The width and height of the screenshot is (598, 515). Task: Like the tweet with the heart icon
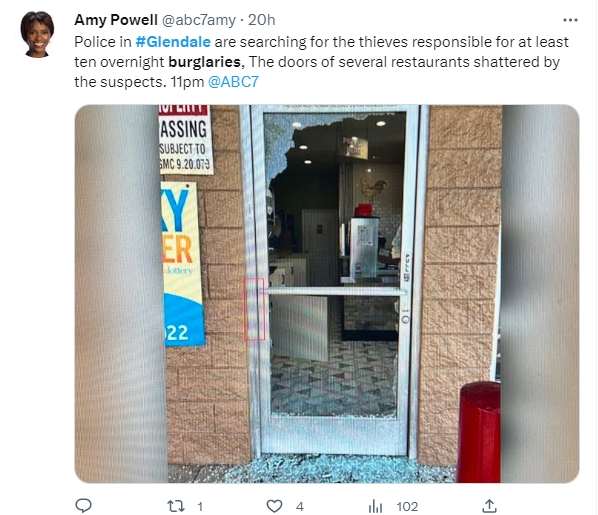coord(274,506)
